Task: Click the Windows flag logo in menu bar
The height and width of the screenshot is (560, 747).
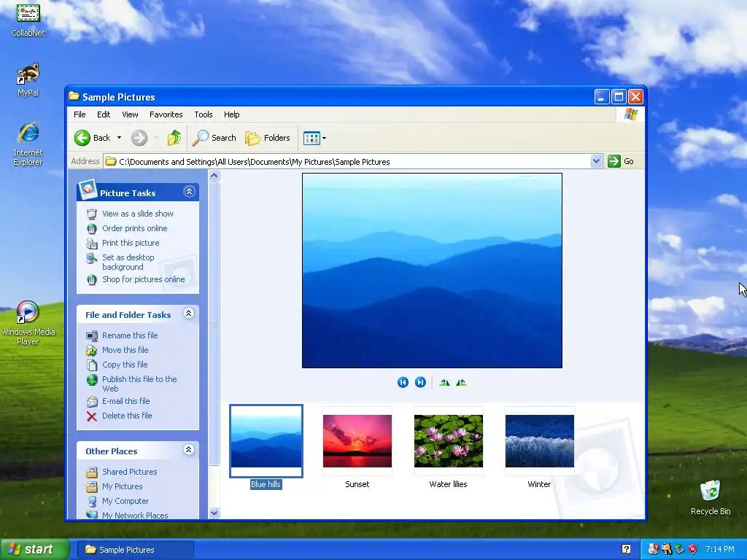Action: (630, 114)
